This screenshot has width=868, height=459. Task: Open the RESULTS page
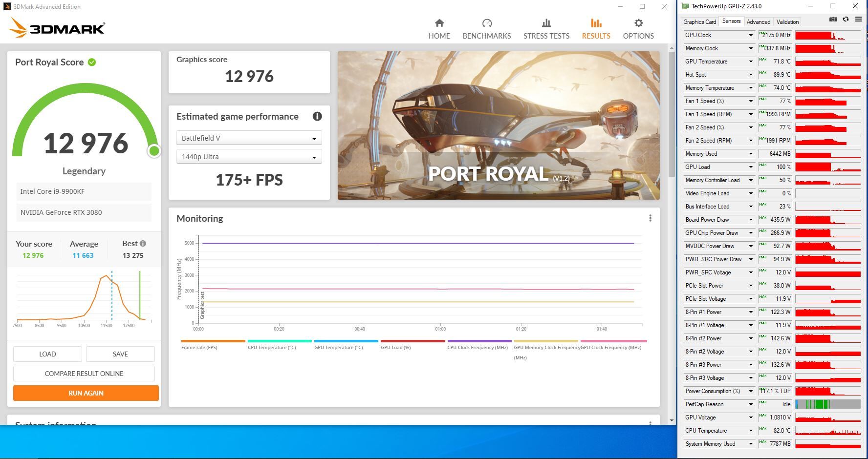click(596, 29)
